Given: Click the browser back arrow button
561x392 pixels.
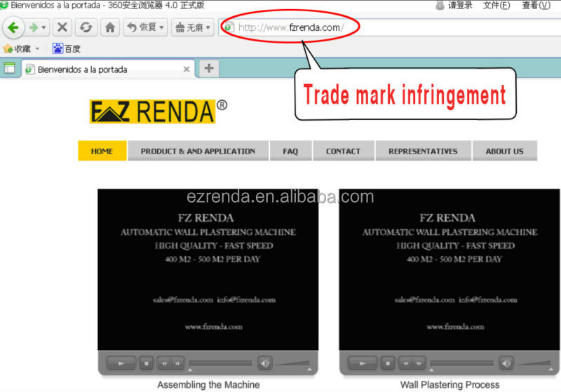Looking at the screenshot, I should click(13, 27).
